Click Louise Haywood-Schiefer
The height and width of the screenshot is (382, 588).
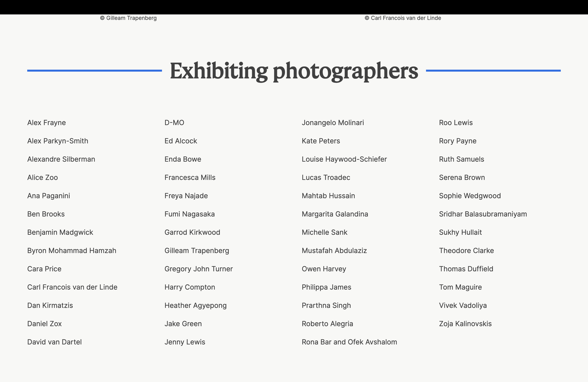coord(344,159)
